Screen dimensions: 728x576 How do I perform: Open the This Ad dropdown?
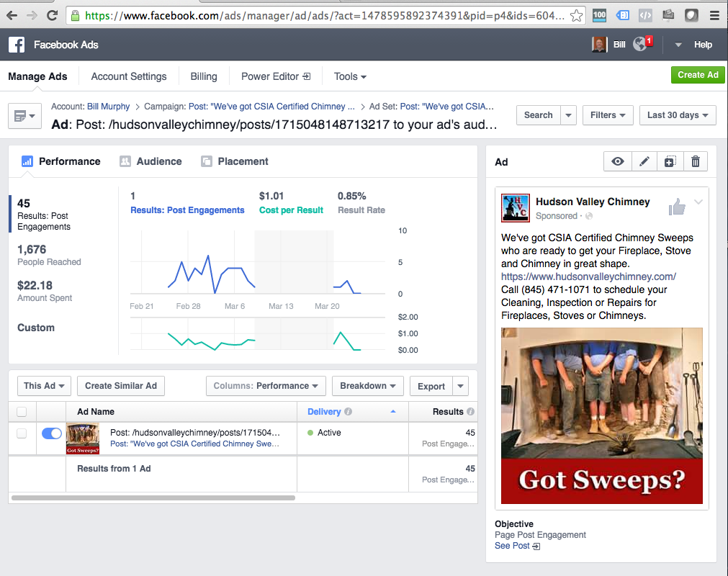(44, 386)
